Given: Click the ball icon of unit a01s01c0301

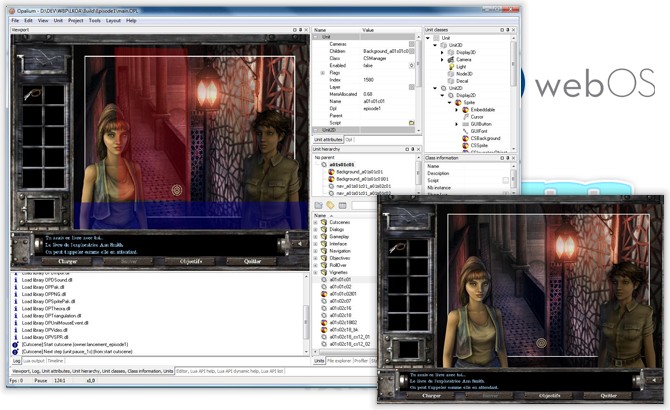Looking at the screenshot, I should pyautogui.click(x=324, y=294).
